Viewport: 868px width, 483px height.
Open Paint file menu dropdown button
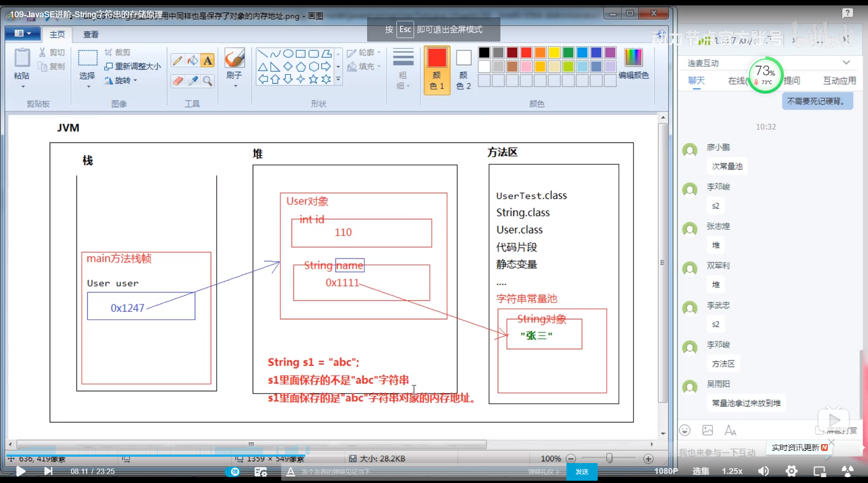coord(23,33)
